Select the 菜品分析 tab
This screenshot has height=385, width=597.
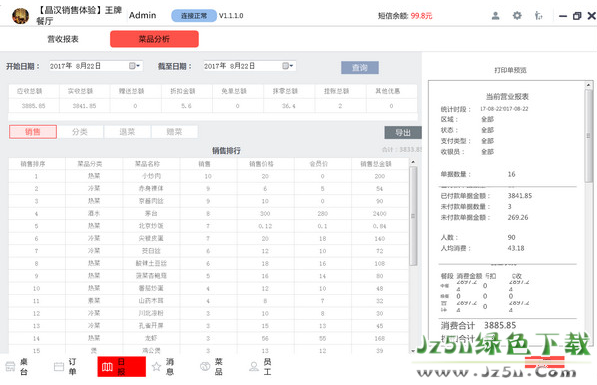coord(154,39)
